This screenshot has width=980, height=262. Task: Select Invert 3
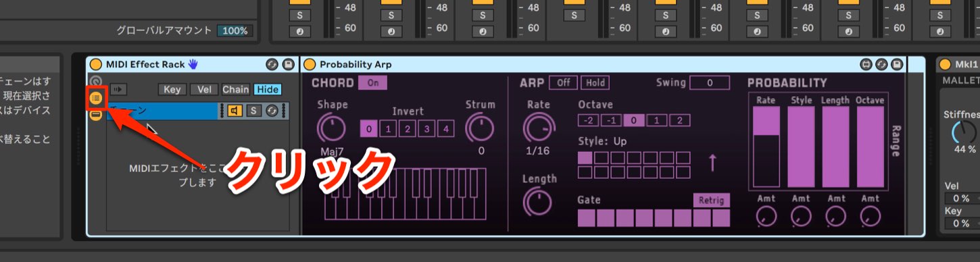(426, 128)
